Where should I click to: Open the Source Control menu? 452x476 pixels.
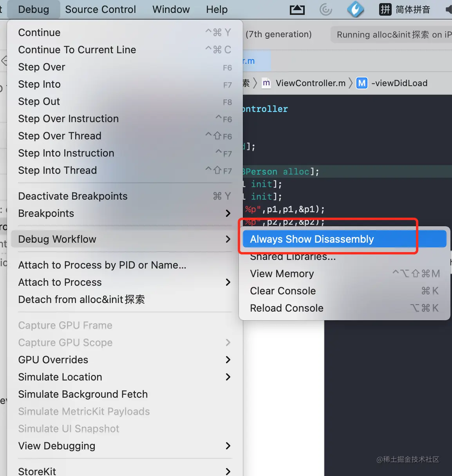pos(101,9)
